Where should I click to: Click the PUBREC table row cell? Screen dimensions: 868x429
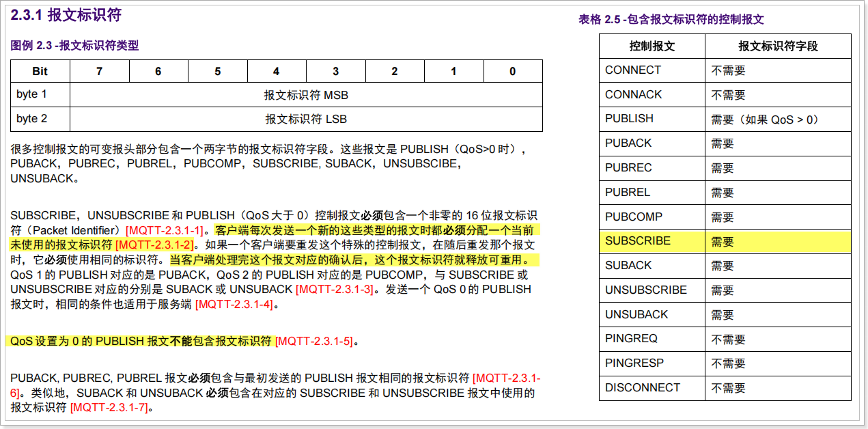(x=652, y=168)
